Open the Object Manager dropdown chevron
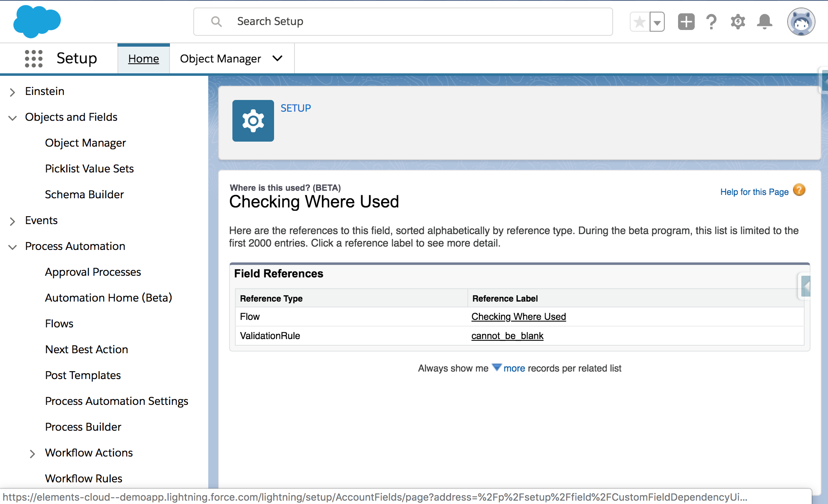 pos(277,59)
